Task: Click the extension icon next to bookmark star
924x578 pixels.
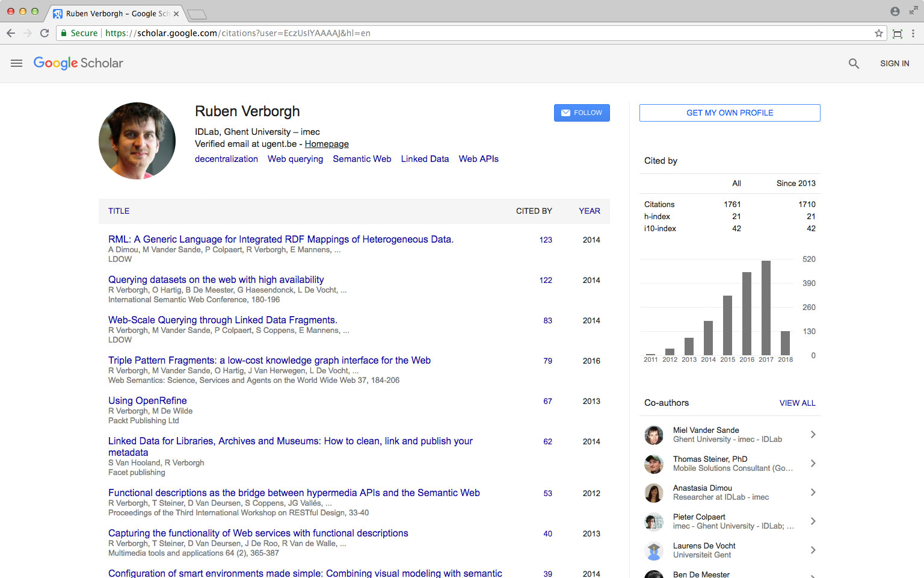Action: tap(898, 34)
